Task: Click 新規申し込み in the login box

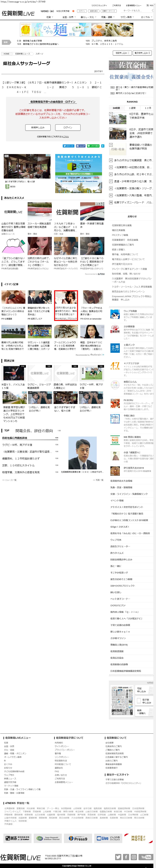Action: 37,127
